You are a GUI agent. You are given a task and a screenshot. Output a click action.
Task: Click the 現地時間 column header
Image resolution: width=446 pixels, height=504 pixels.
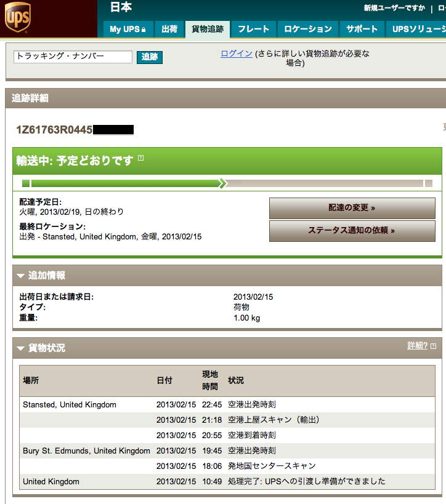pyautogui.click(x=210, y=380)
